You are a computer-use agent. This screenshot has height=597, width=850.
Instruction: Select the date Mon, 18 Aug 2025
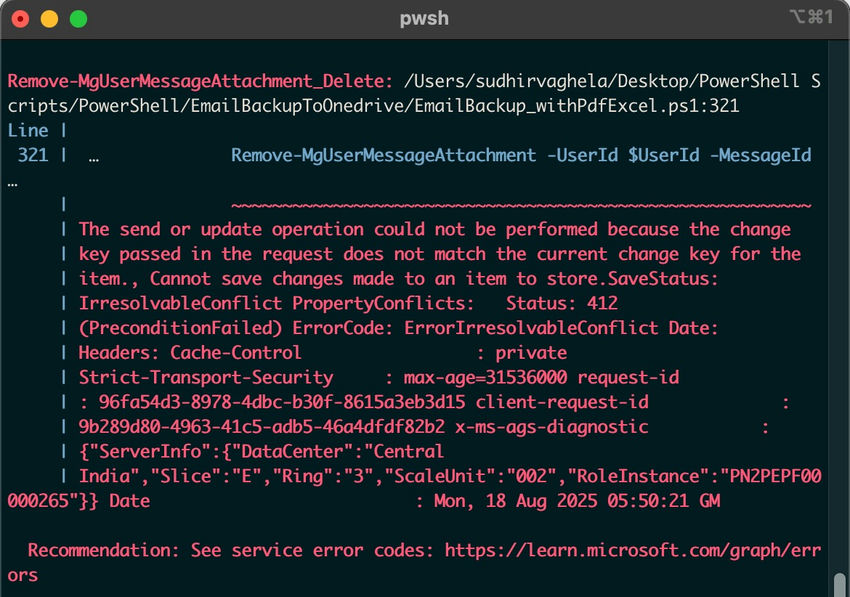click(x=530, y=501)
